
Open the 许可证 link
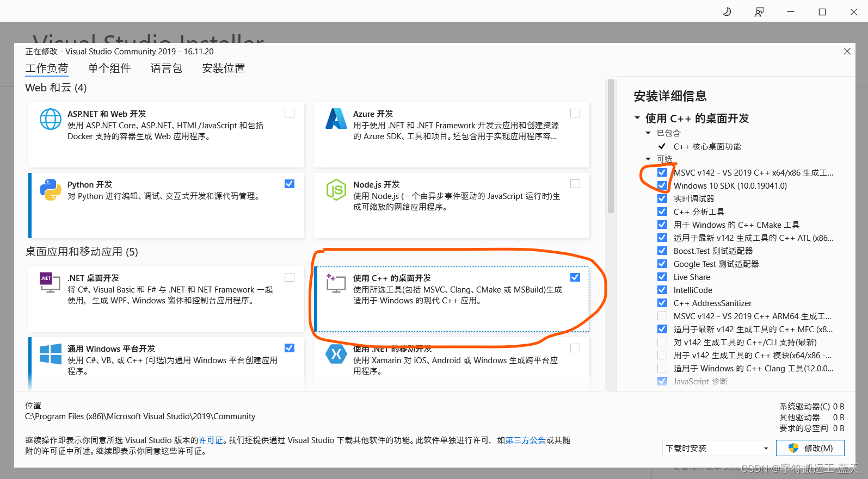[211, 440]
